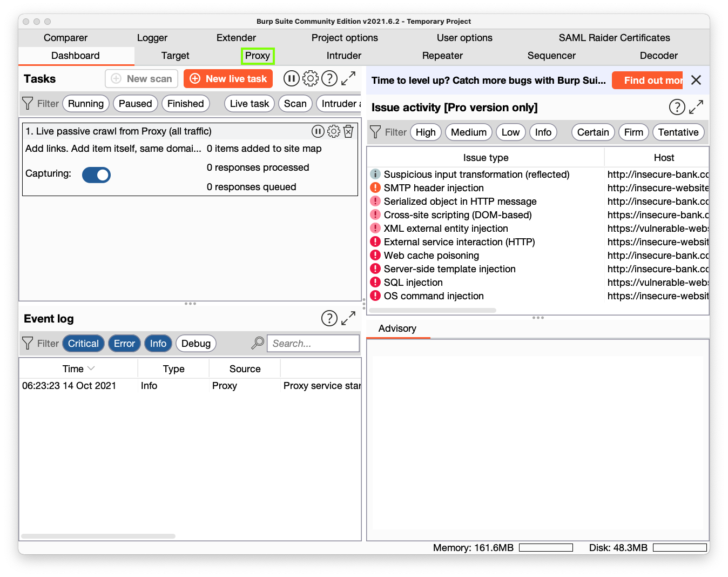Focus the Event log Search field
Viewport: 728px width, 577px height.
tap(313, 344)
